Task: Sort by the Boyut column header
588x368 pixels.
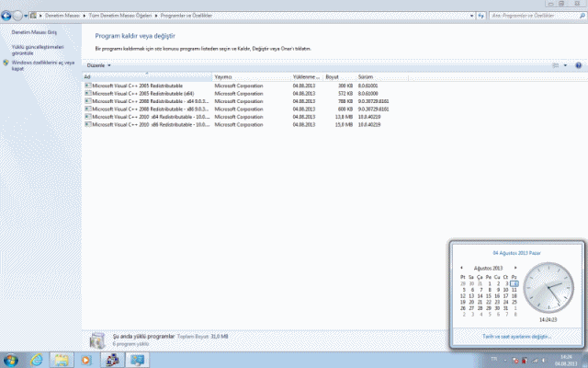Action: point(339,76)
